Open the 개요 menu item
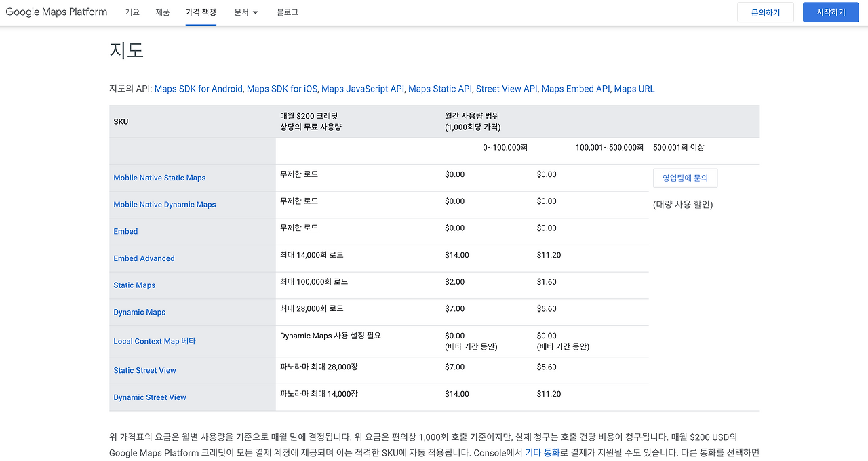This screenshot has width=868, height=461. pos(132,12)
